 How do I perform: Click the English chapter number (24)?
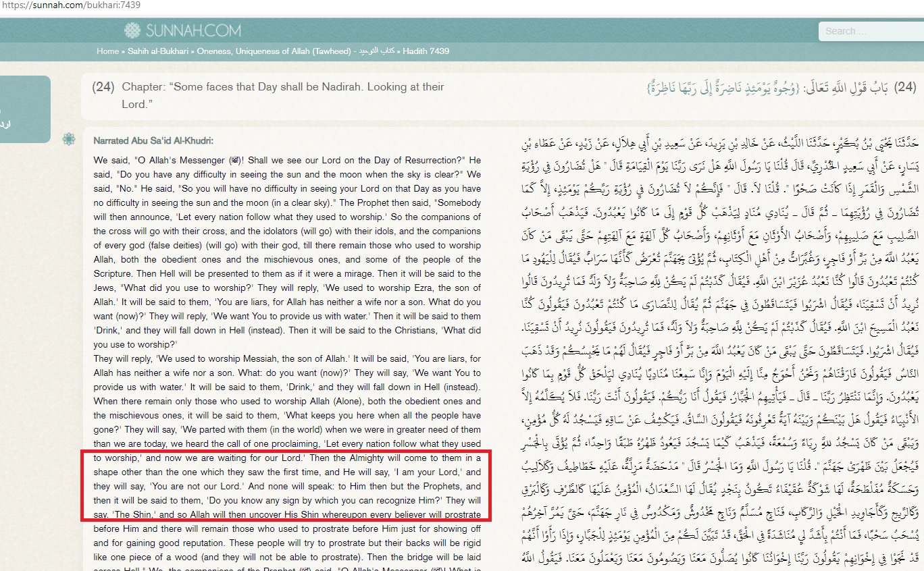103,87
